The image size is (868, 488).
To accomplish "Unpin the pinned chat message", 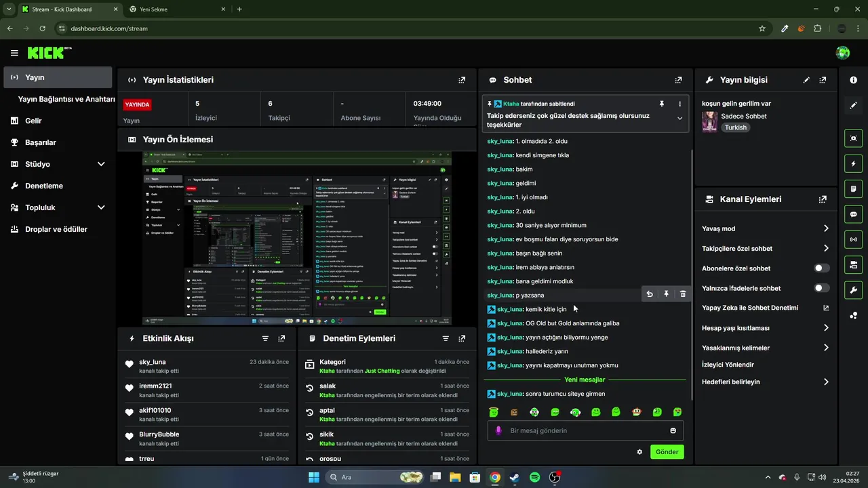I will tap(662, 104).
